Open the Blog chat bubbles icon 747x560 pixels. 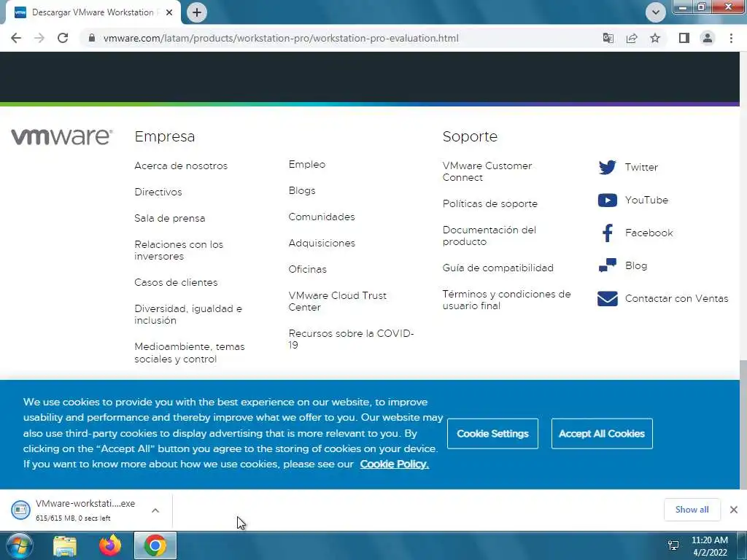608,265
